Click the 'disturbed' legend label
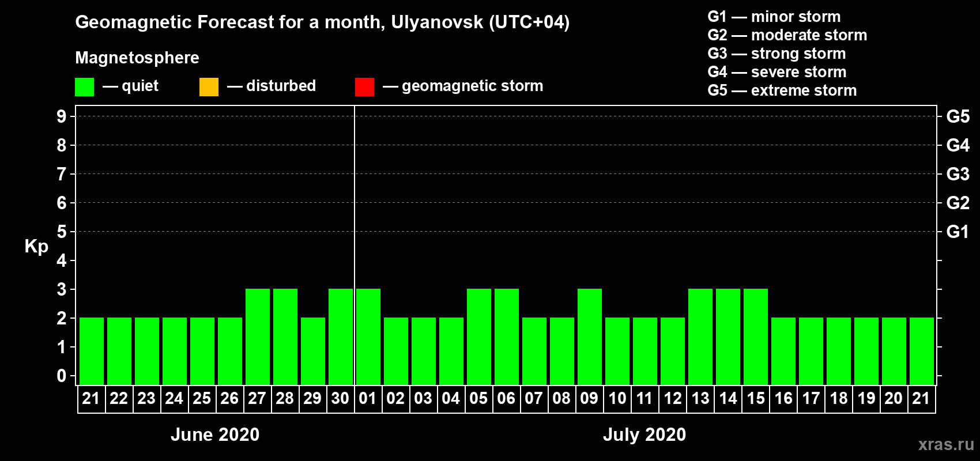The height and width of the screenshot is (461, 980). (281, 86)
